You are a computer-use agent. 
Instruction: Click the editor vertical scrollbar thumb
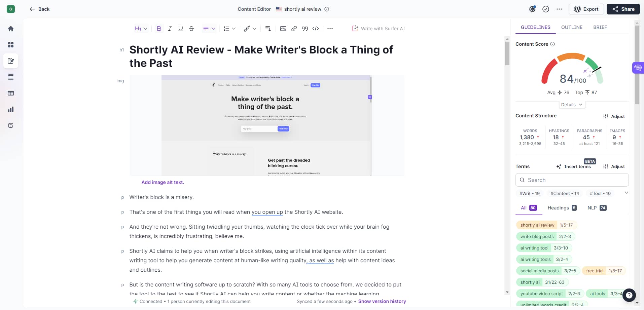[507, 53]
